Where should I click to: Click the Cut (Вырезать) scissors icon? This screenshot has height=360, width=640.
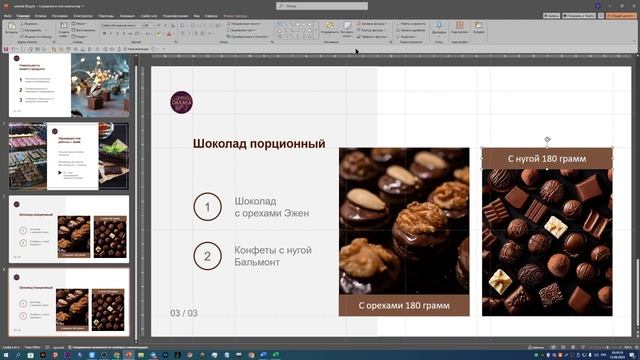[22, 24]
